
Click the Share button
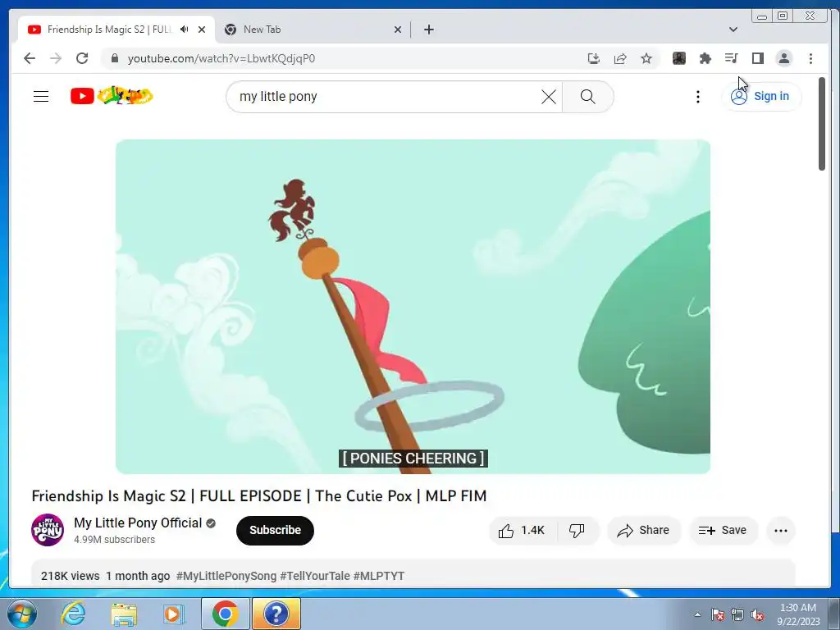tap(643, 531)
